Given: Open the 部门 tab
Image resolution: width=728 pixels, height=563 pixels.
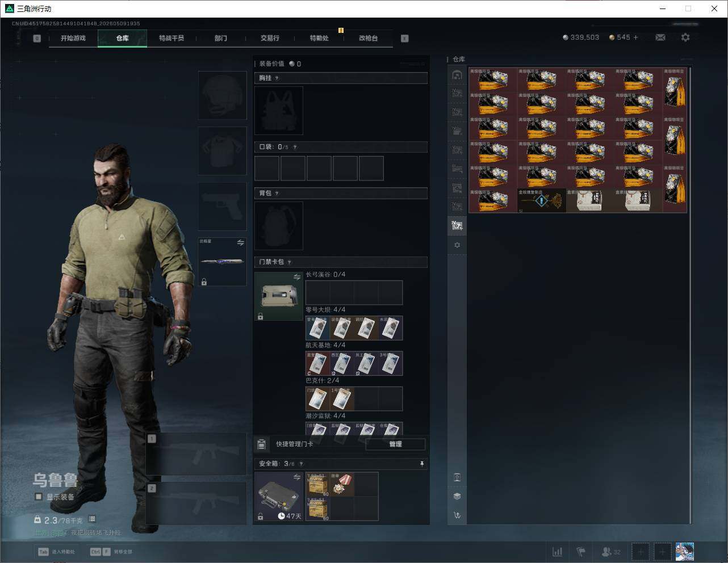Looking at the screenshot, I should [x=221, y=38].
